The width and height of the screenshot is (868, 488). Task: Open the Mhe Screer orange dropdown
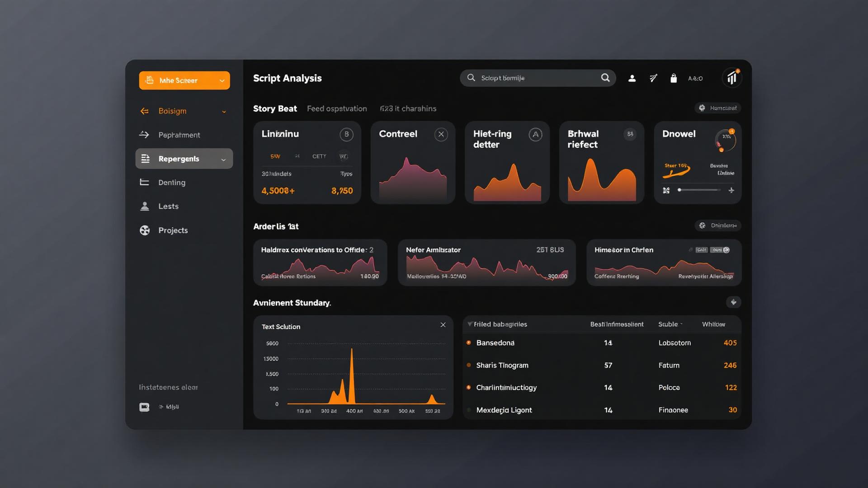184,80
